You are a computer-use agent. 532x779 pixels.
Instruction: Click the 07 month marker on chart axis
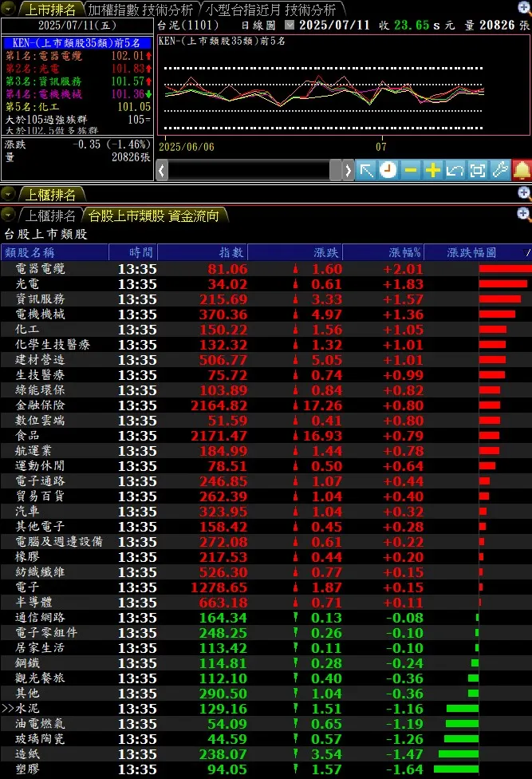pyautogui.click(x=380, y=147)
